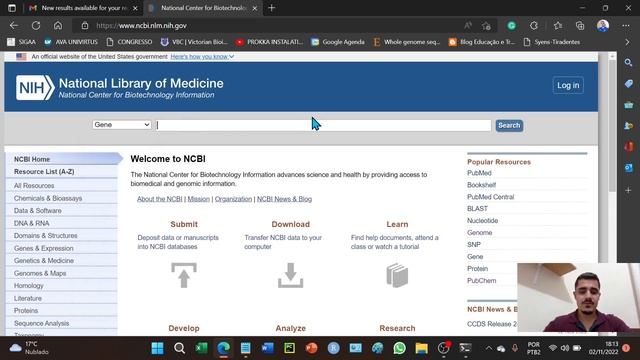
Task: Open PROKKA INSTALATI bookmark
Action: pyautogui.click(x=269, y=42)
